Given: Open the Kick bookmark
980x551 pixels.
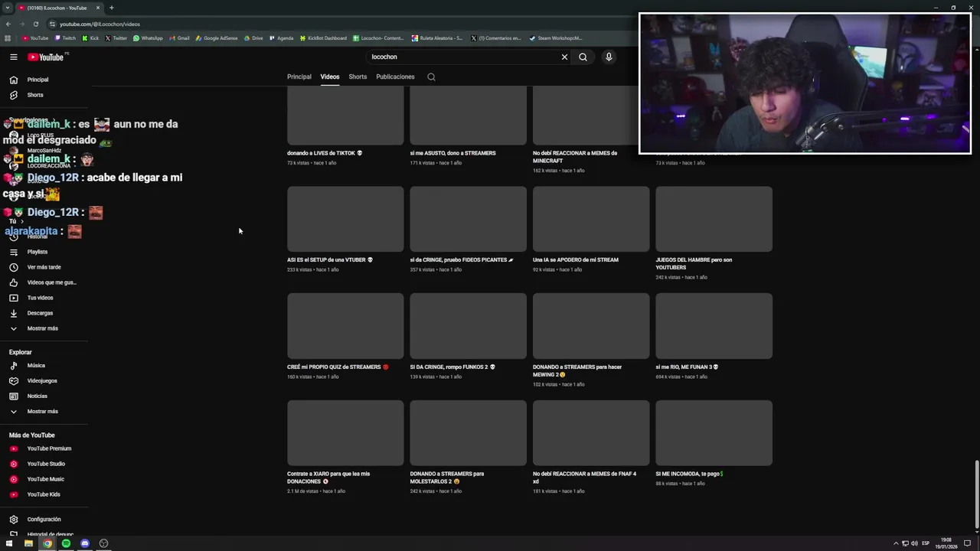Looking at the screenshot, I should (x=90, y=38).
